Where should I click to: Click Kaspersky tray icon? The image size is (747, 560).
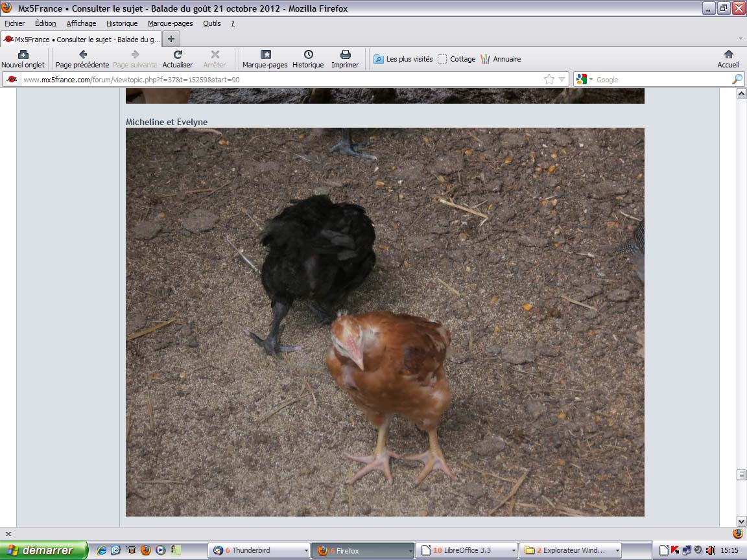point(675,550)
